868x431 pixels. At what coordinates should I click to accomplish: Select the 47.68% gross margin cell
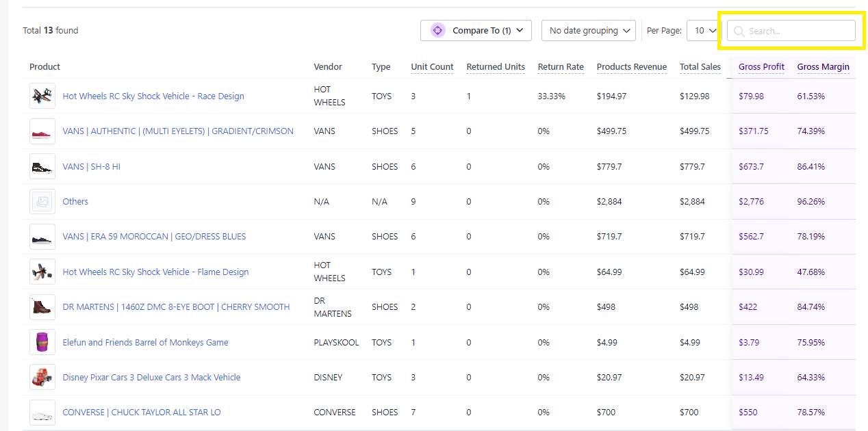pos(811,272)
